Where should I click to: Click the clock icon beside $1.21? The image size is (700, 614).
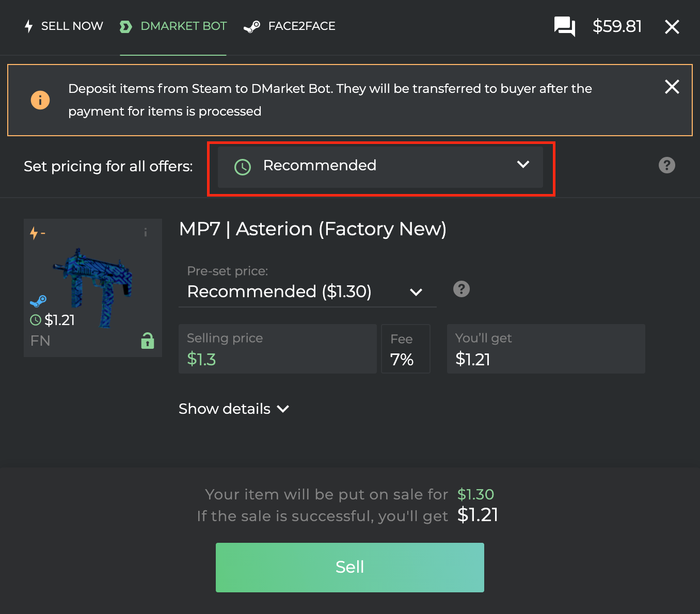coord(36,320)
